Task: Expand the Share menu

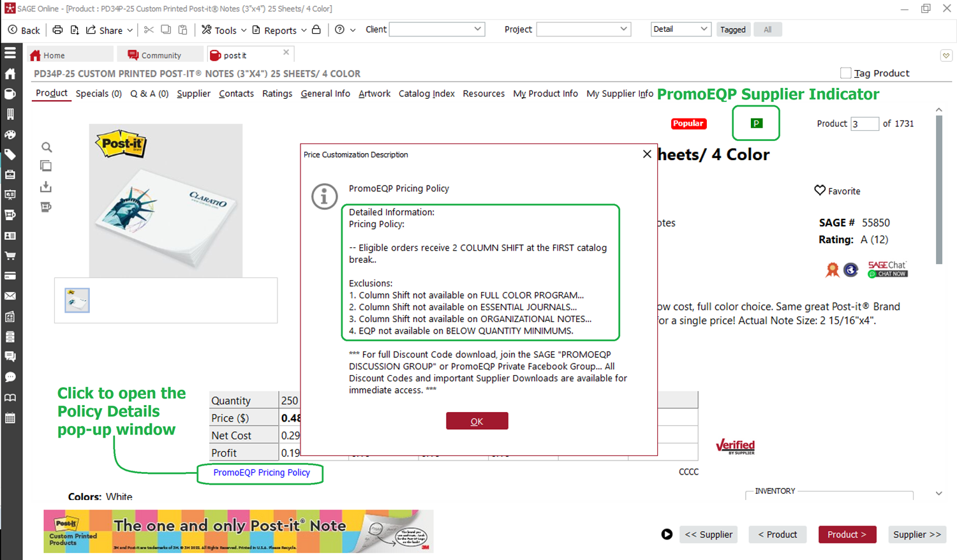Action: pyautogui.click(x=110, y=30)
